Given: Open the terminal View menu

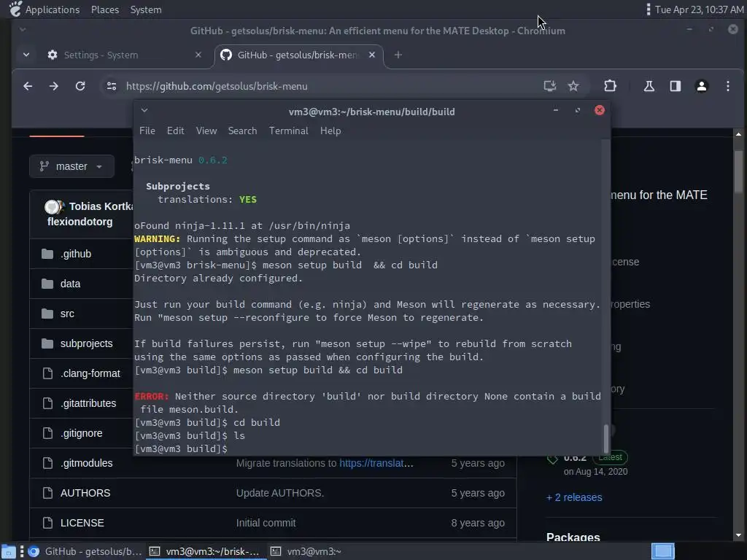Looking at the screenshot, I should coord(206,131).
